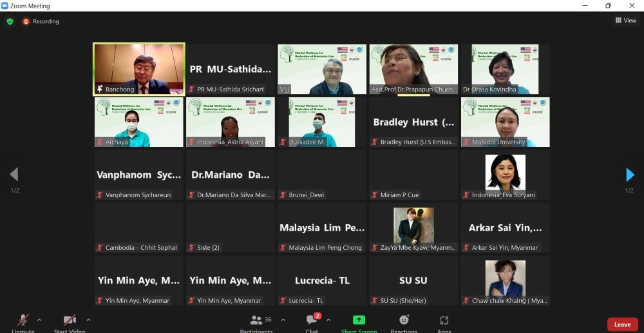Viewport: 644px width, 333px height.
Task: Click the green Share Screen icon
Action: click(359, 321)
